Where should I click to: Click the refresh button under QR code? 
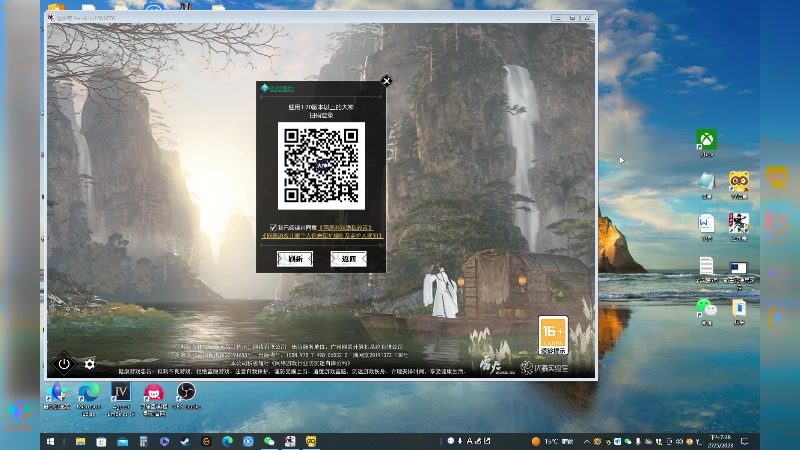point(295,259)
